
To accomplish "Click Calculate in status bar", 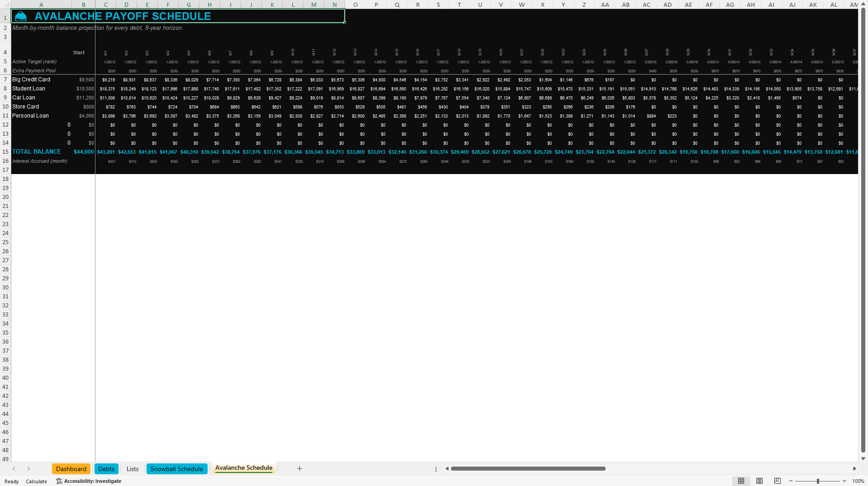I will click(x=36, y=481).
